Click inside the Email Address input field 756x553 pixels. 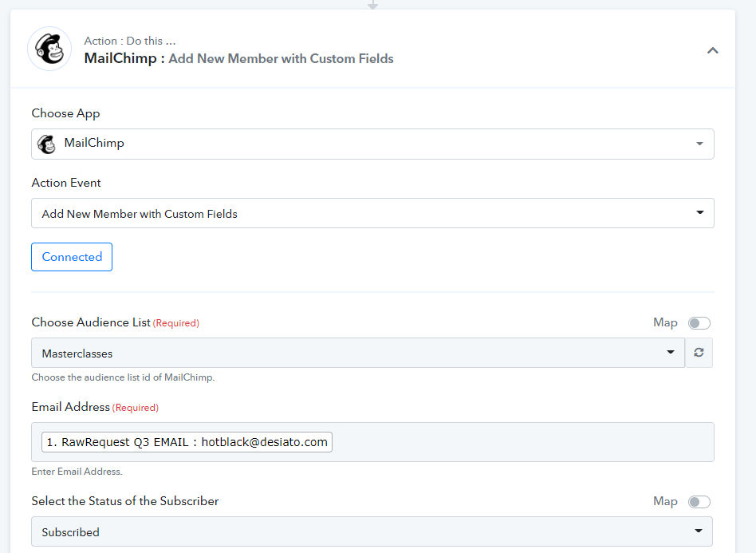click(522, 442)
